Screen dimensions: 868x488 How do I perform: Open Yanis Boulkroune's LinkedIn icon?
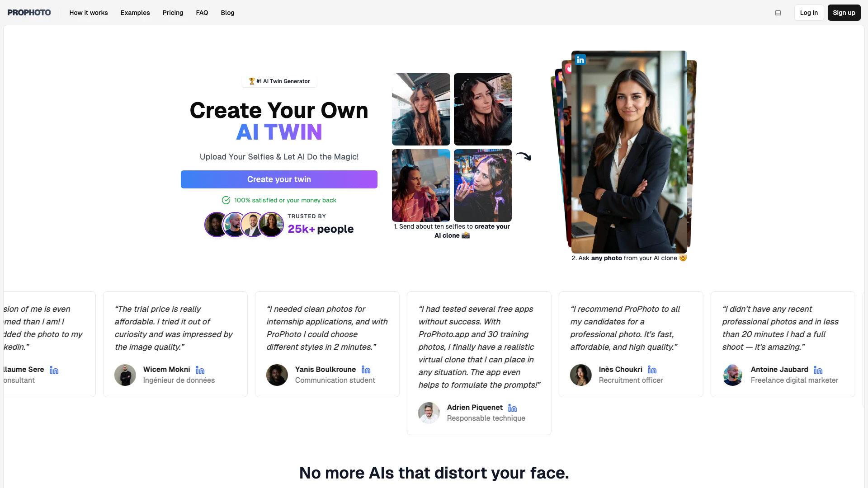(x=366, y=370)
